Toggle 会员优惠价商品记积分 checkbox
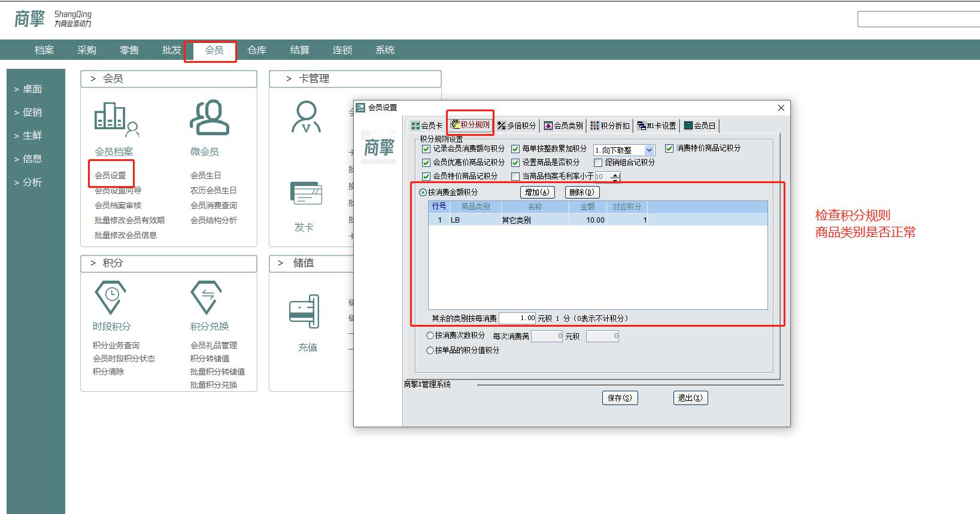 pyautogui.click(x=426, y=162)
